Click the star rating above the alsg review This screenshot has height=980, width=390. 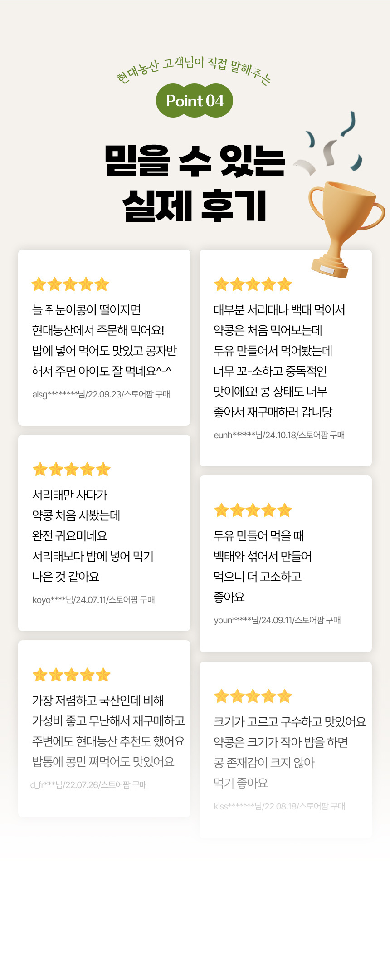coord(70,284)
